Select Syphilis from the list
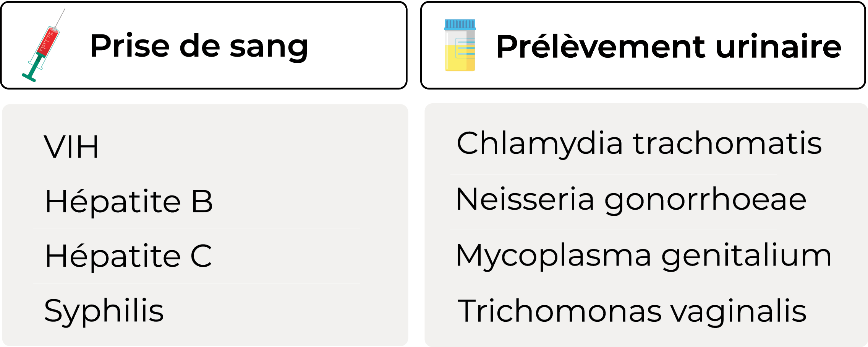The height and width of the screenshot is (347, 868). 104,311
